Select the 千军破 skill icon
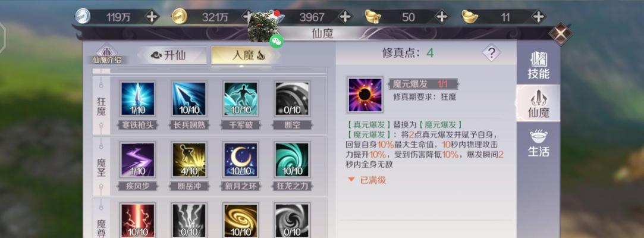Image resolution: width=644 pixels, height=238 pixels. coord(241,99)
